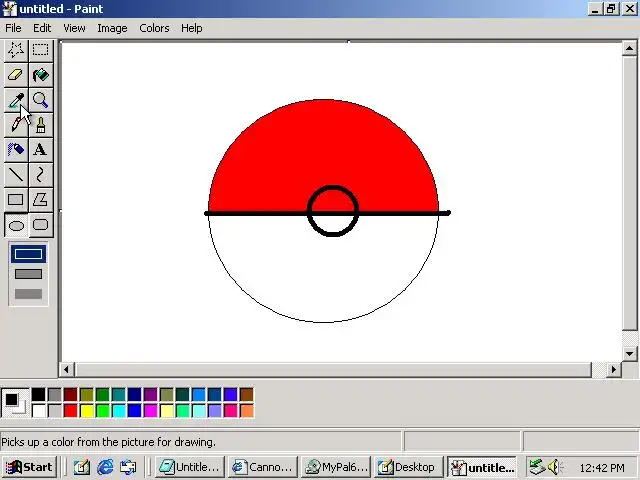Select the rectangular Select tool
This screenshot has height=480, width=640.
(40, 50)
